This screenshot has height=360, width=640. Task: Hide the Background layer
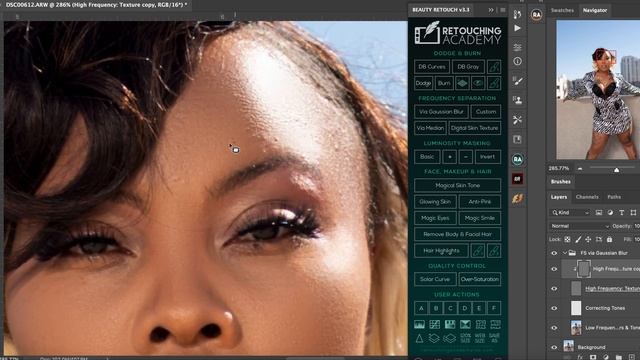tap(554, 347)
